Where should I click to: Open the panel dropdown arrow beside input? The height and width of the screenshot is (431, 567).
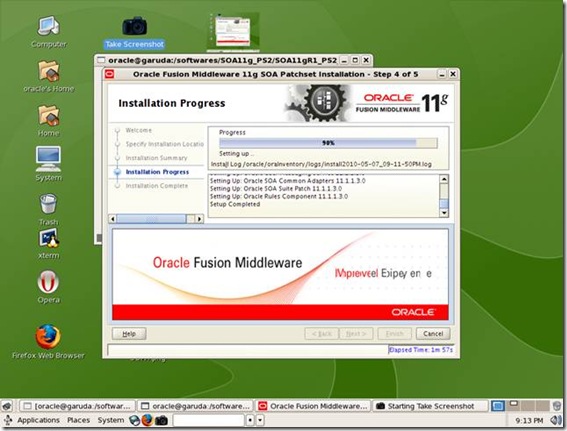pos(260,420)
